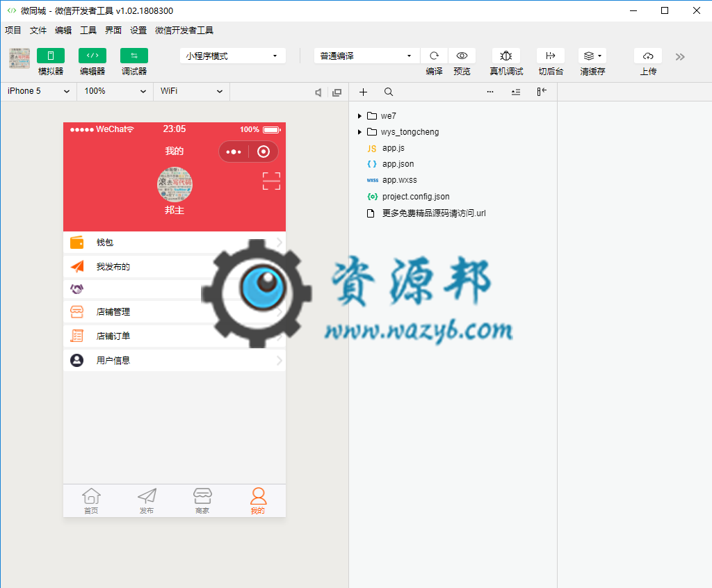This screenshot has width=712, height=588.
Task: Click the paper plane icon beside 我发布的
Action: [x=77, y=266]
